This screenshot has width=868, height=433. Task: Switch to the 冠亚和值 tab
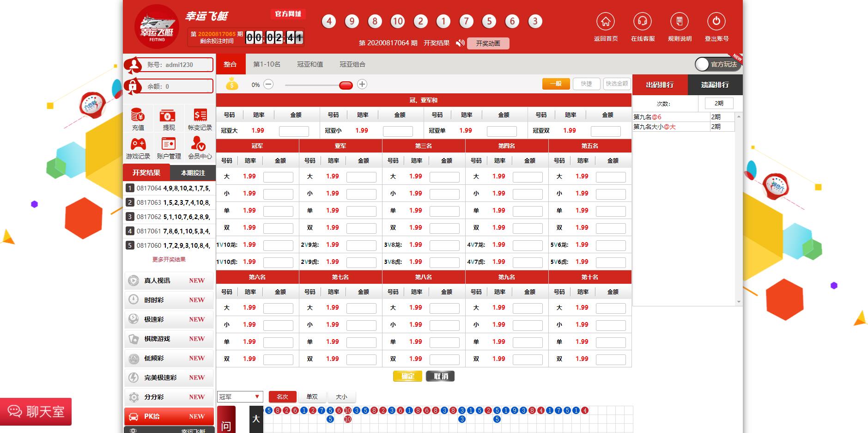pos(310,64)
